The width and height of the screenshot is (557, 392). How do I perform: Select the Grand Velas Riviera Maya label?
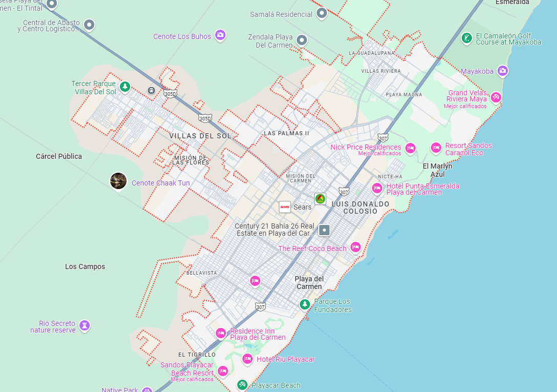466,96
